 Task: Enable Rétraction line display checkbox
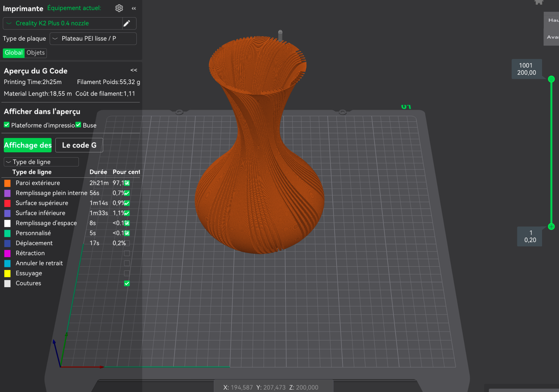(127, 253)
